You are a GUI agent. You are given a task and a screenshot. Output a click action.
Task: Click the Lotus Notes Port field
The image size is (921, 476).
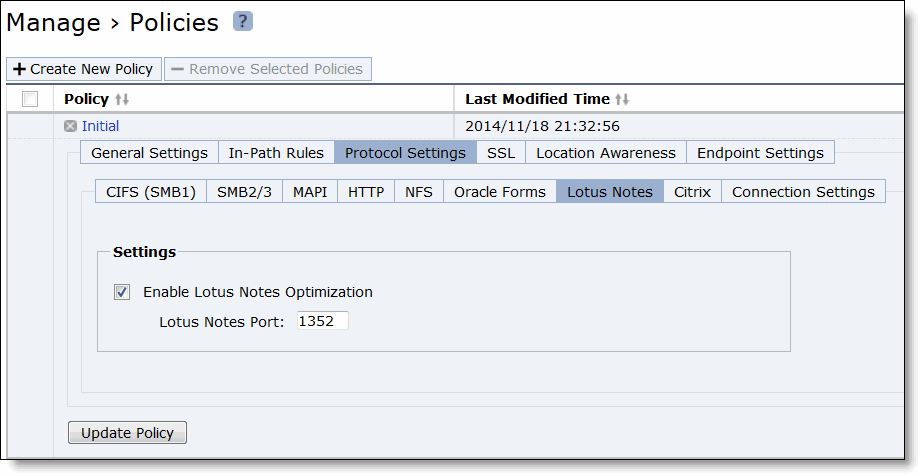pos(322,321)
